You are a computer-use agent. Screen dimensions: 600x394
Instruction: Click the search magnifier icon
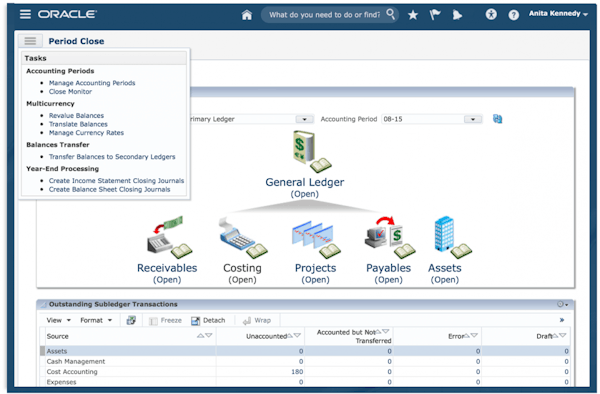click(390, 14)
